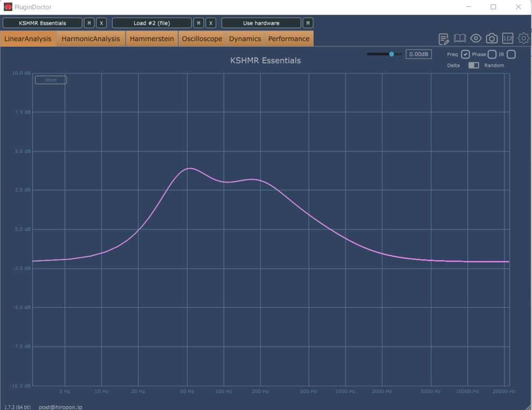Click the 10.0 dB axis label
532x410 pixels.
point(21,73)
